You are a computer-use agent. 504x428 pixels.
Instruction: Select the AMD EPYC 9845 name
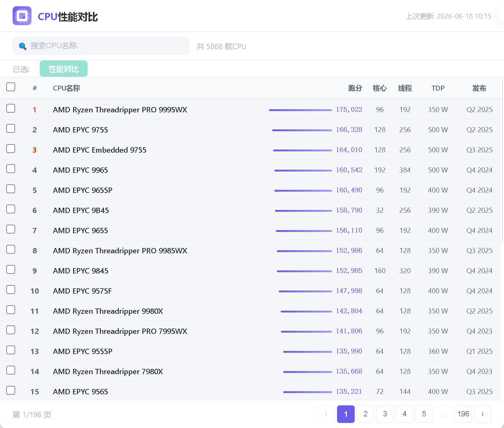pos(81,271)
